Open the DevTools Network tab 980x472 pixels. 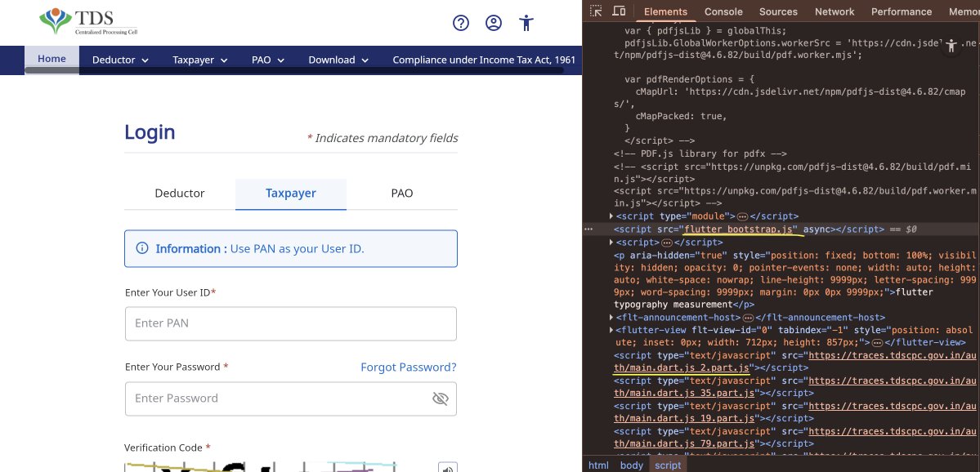pyautogui.click(x=835, y=11)
